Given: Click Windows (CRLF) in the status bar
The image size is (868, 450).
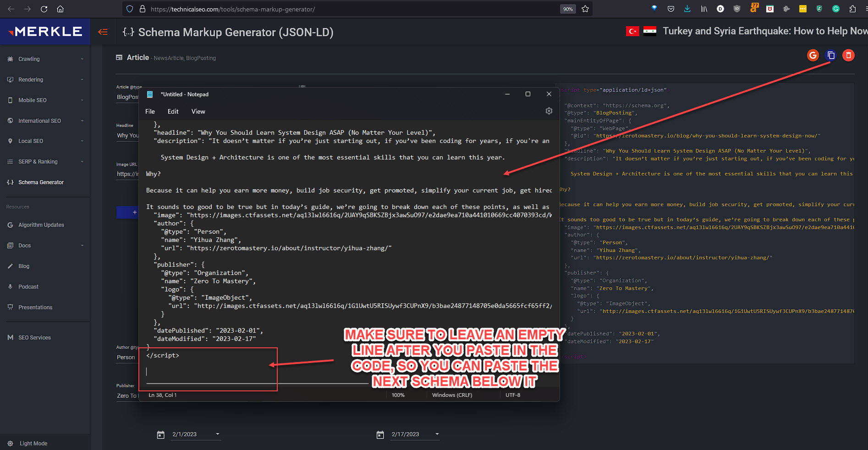Looking at the screenshot, I should pos(452,395).
